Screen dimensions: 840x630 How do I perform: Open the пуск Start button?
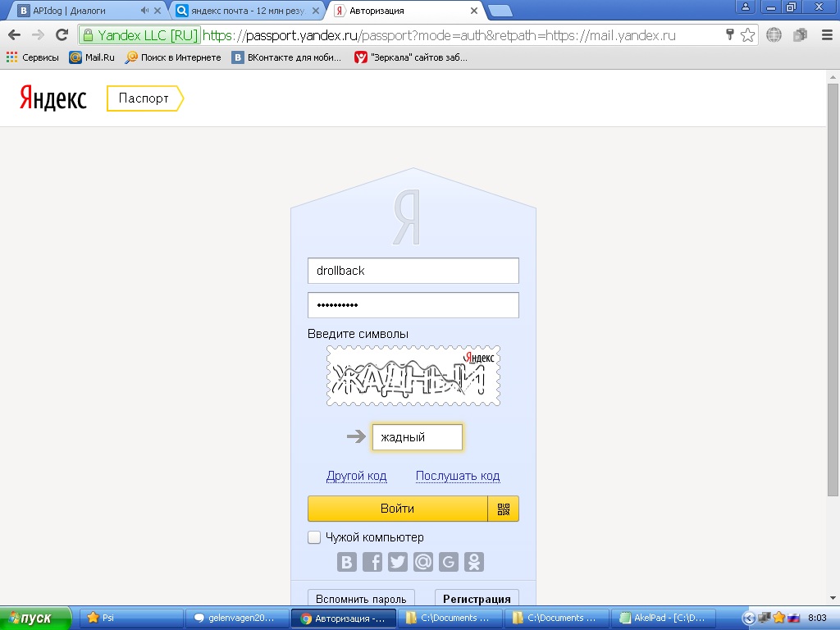35,619
